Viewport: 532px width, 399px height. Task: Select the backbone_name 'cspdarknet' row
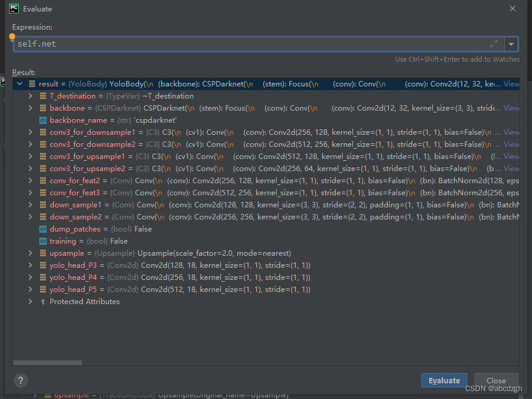coord(266,120)
